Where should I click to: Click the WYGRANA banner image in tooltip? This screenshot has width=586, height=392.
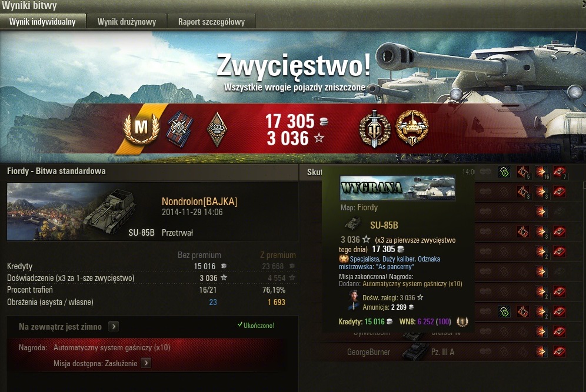point(398,188)
